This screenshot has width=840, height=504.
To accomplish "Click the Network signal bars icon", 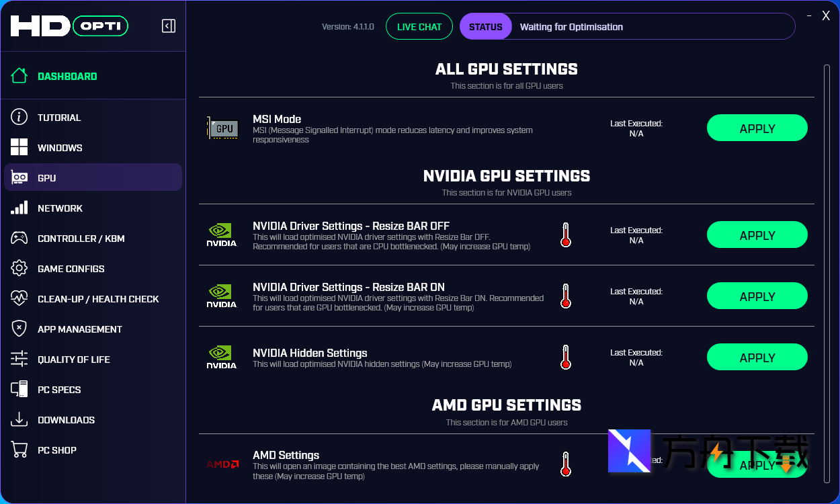I will 19,208.
